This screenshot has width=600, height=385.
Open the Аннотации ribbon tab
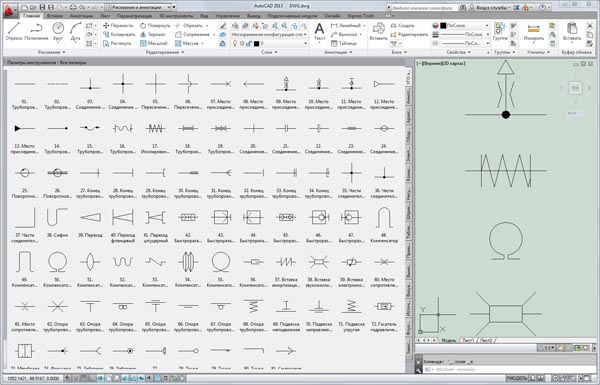point(82,16)
